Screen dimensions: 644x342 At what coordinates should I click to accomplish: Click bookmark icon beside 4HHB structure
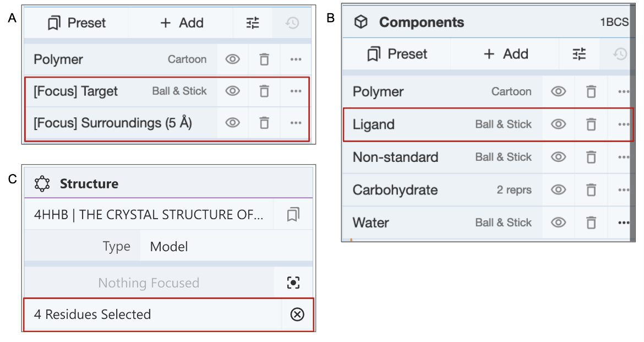(293, 215)
